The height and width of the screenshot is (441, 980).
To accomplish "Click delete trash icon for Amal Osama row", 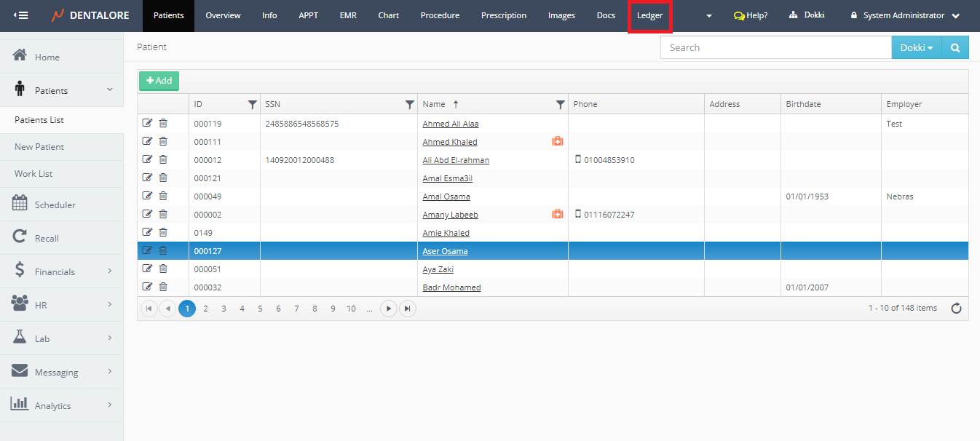I will (x=163, y=196).
